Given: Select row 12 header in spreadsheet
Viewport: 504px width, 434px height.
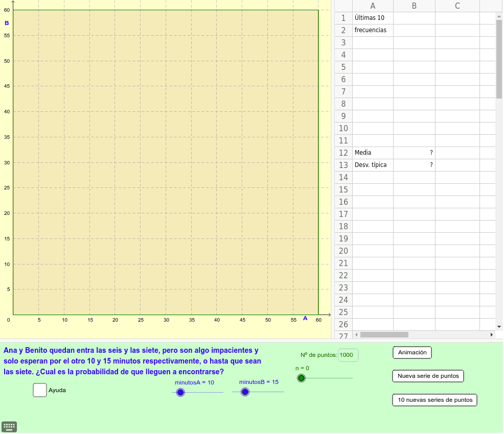Looking at the screenshot, I should 343,153.
